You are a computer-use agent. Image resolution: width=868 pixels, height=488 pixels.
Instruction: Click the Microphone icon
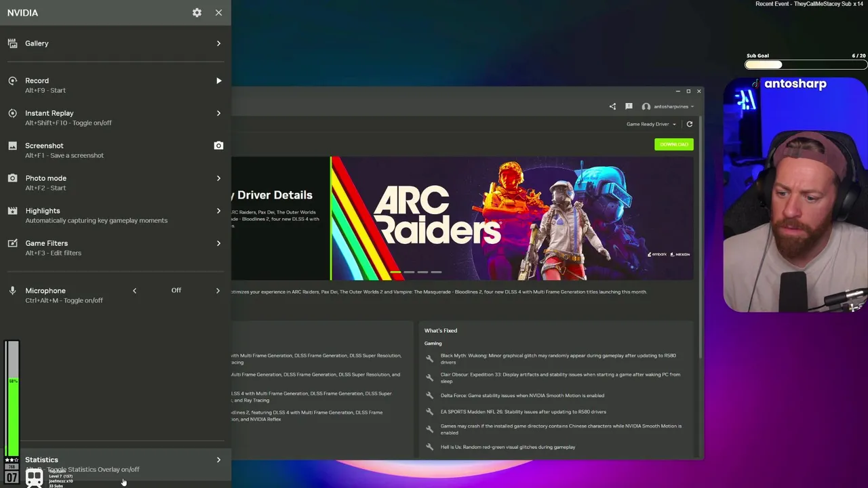12,291
